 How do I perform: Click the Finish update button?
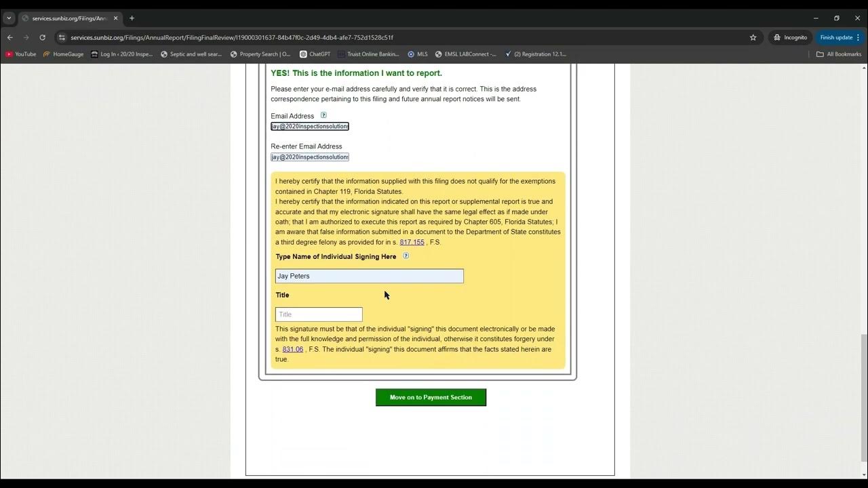click(x=840, y=37)
